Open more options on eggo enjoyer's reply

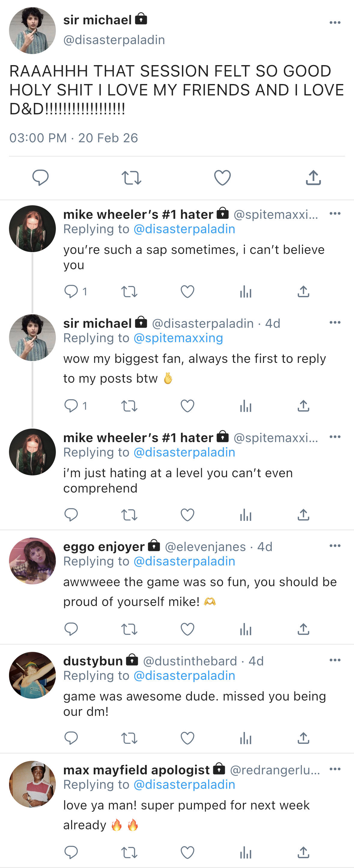tap(335, 546)
